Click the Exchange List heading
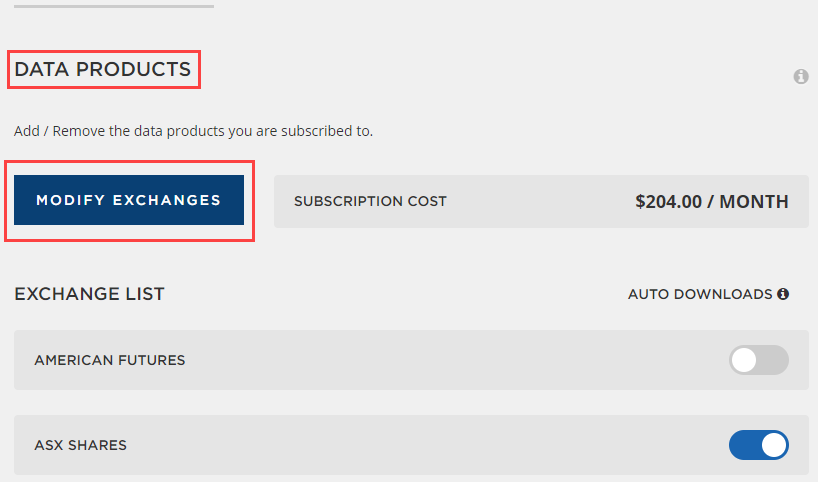The width and height of the screenshot is (818, 482). coord(89,294)
